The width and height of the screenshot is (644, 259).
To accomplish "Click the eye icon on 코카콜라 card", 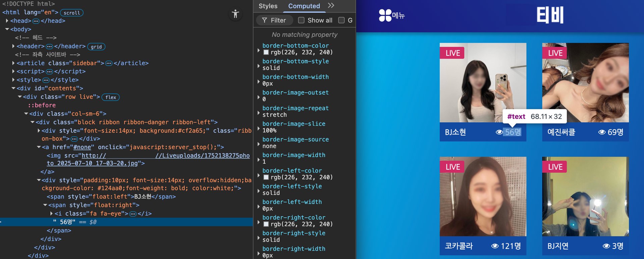I will [495, 246].
